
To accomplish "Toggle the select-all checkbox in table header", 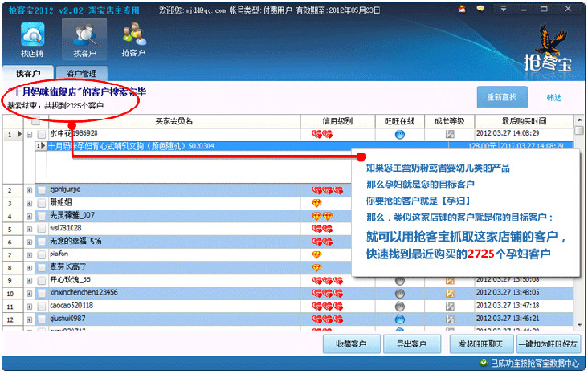I will tap(36, 121).
